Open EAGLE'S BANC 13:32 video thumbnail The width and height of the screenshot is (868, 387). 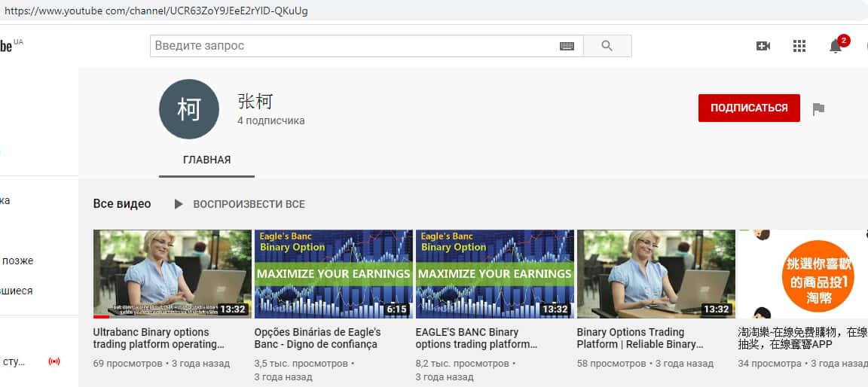[x=494, y=274]
